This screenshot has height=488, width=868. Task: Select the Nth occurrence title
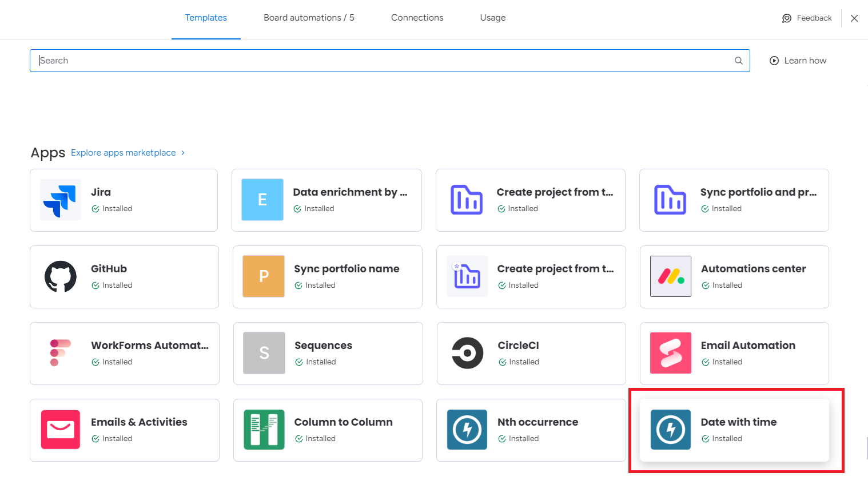click(x=537, y=422)
